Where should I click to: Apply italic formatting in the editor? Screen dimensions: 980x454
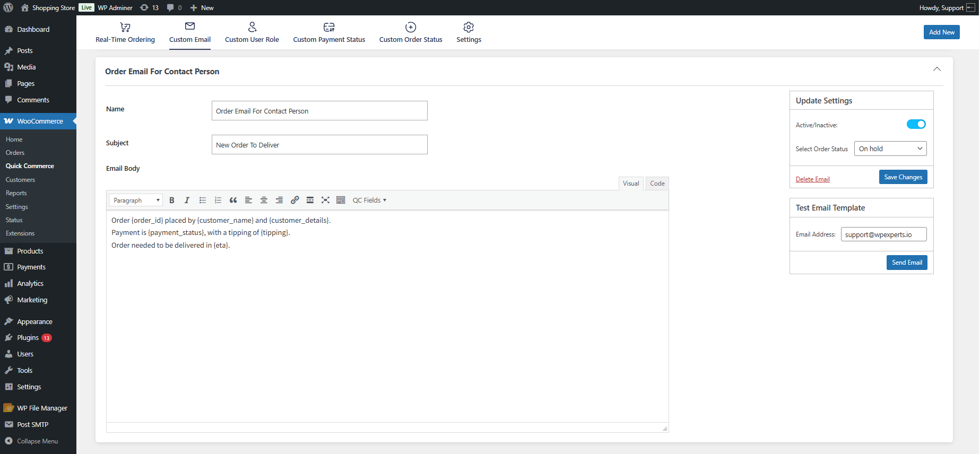pos(187,200)
